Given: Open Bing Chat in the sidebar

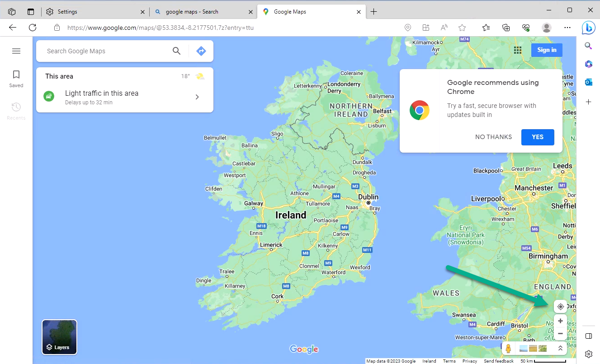Looking at the screenshot, I should click(588, 28).
